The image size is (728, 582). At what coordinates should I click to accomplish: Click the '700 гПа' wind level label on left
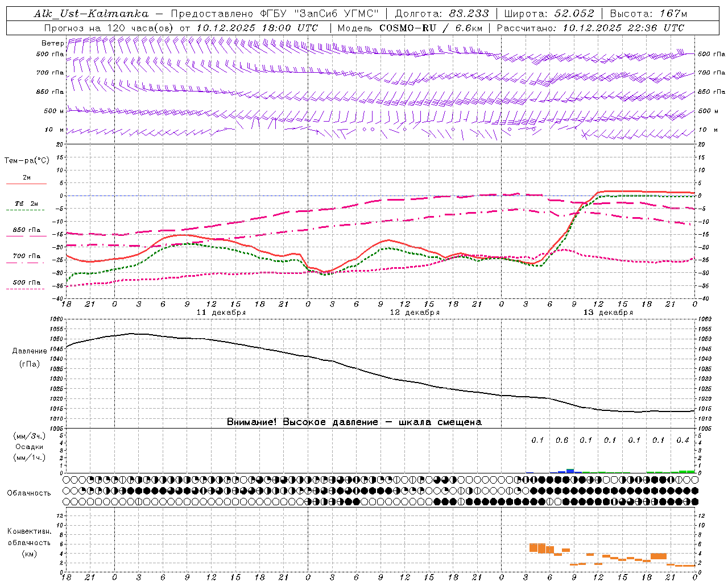click(x=50, y=73)
